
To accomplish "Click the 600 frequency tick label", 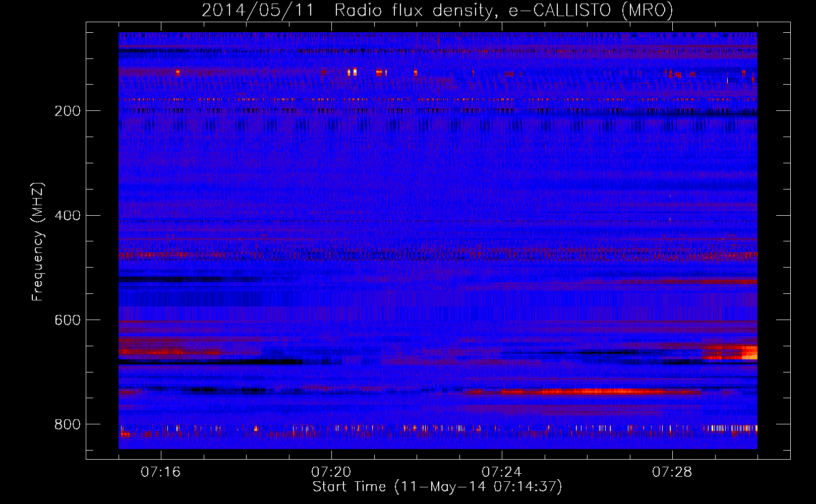I will pos(68,321).
